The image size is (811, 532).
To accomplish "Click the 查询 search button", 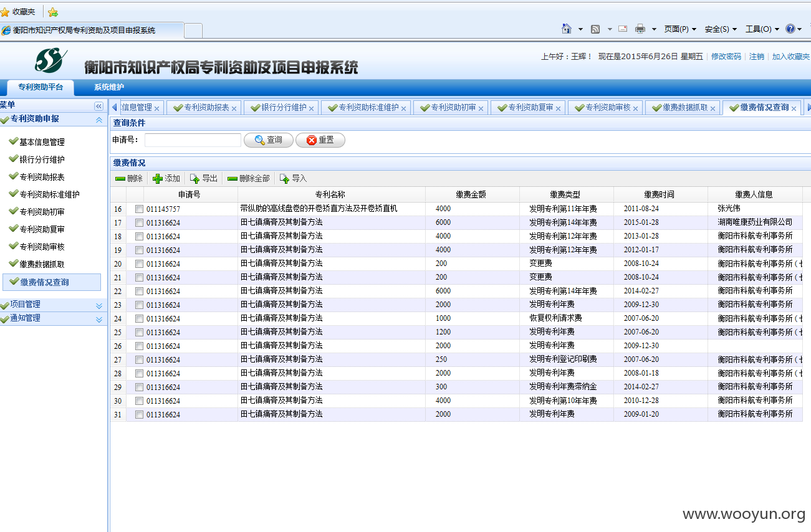I will tap(268, 140).
